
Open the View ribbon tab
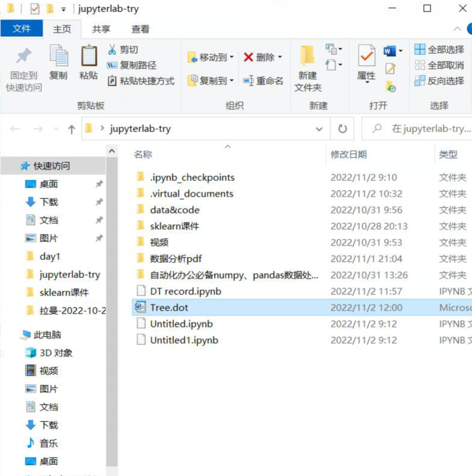pos(140,29)
